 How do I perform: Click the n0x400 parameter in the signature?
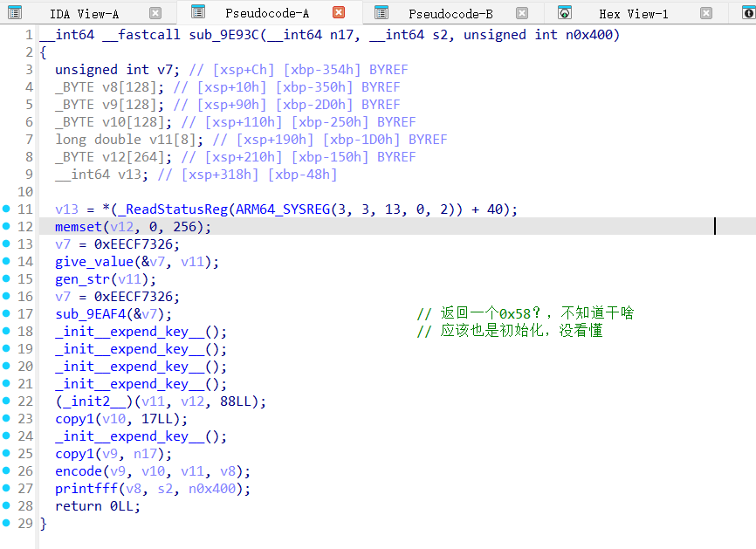click(589, 35)
